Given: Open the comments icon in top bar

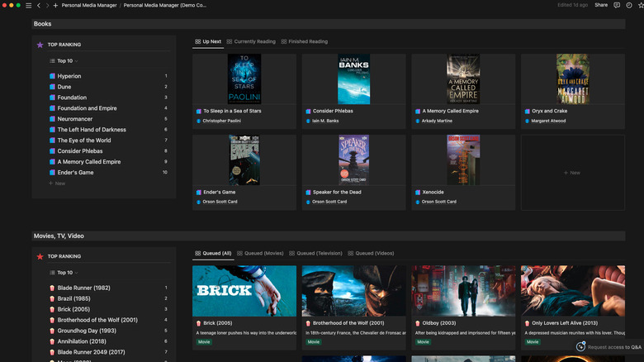Looking at the screenshot, I should click(617, 5).
